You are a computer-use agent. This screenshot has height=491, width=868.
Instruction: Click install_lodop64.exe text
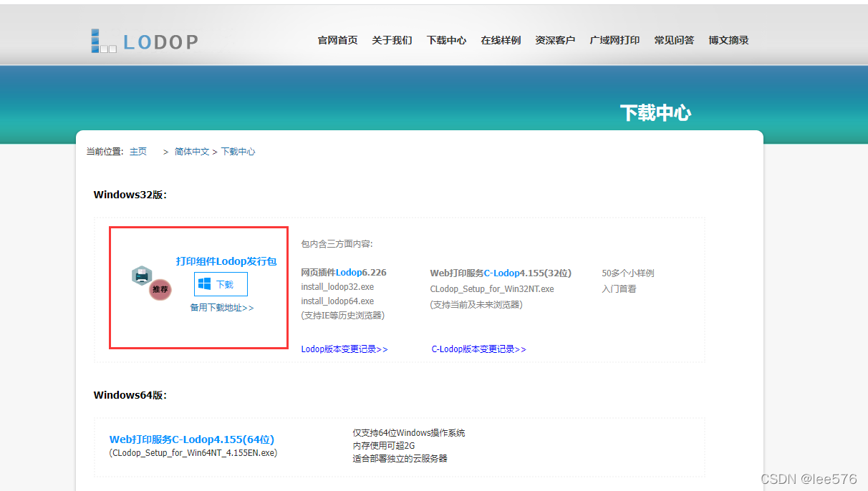point(337,301)
